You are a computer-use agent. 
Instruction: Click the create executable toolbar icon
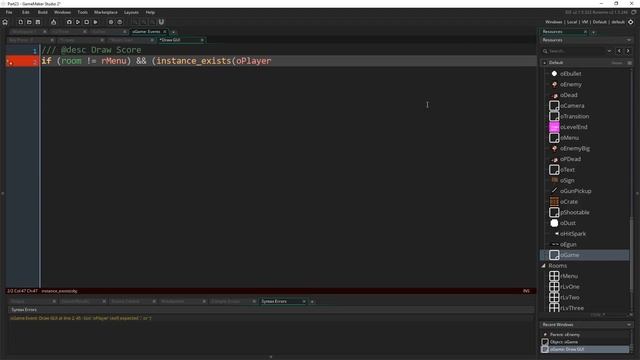(x=96, y=22)
